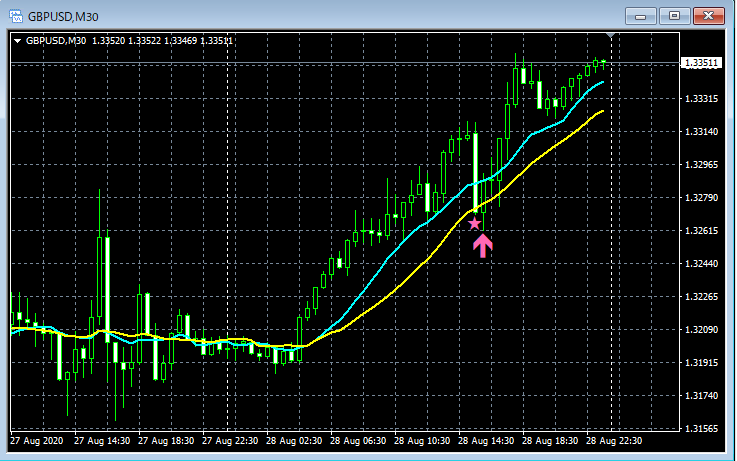
Task: Click price axis label 1.32965
Action: 701,164
